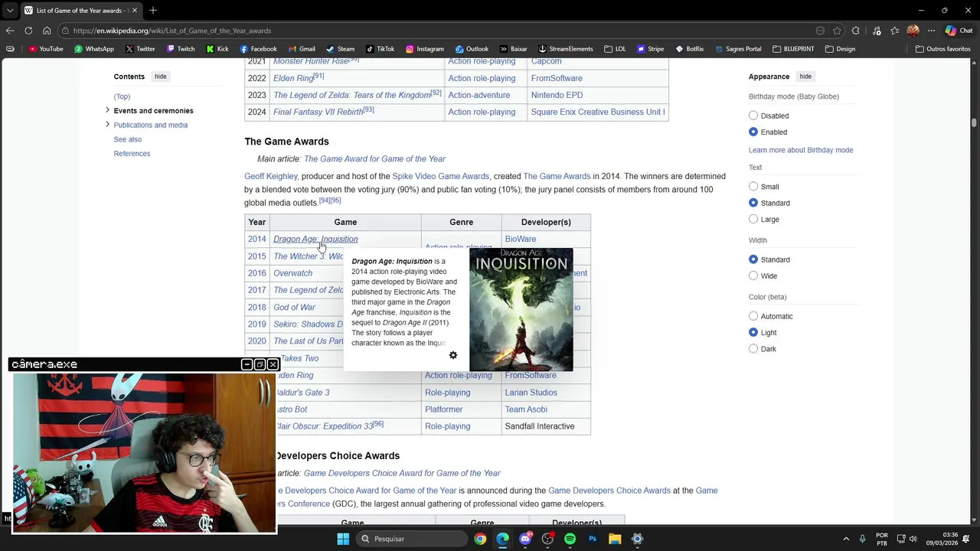Image resolution: width=980 pixels, height=551 pixels.
Task: Open the browser Extensions puzzle icon
Action: point(856,31)
